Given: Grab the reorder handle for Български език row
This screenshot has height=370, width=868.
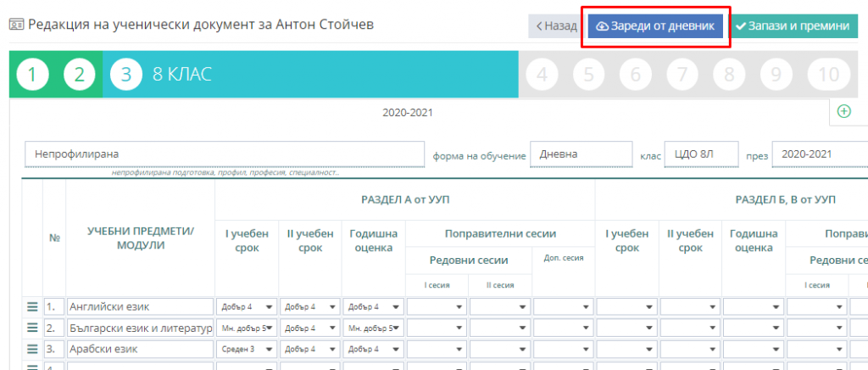Looking at the screenshot, I should (32, 328).
